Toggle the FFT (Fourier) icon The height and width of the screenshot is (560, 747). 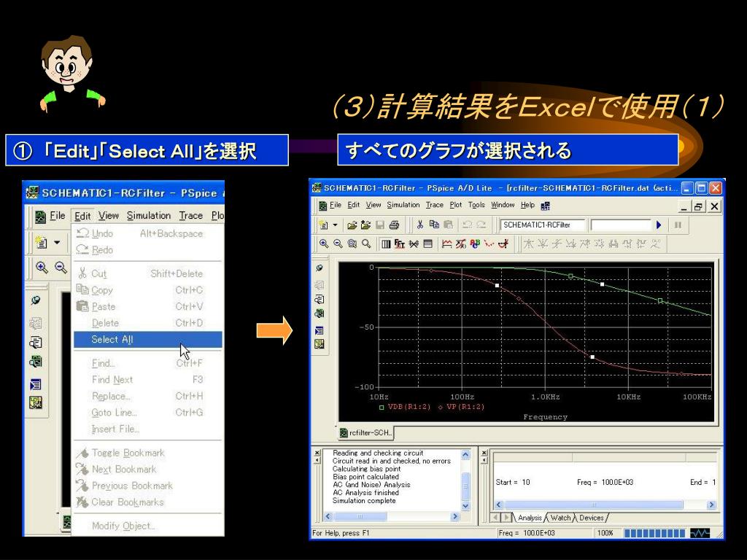(x=400, y=244)
